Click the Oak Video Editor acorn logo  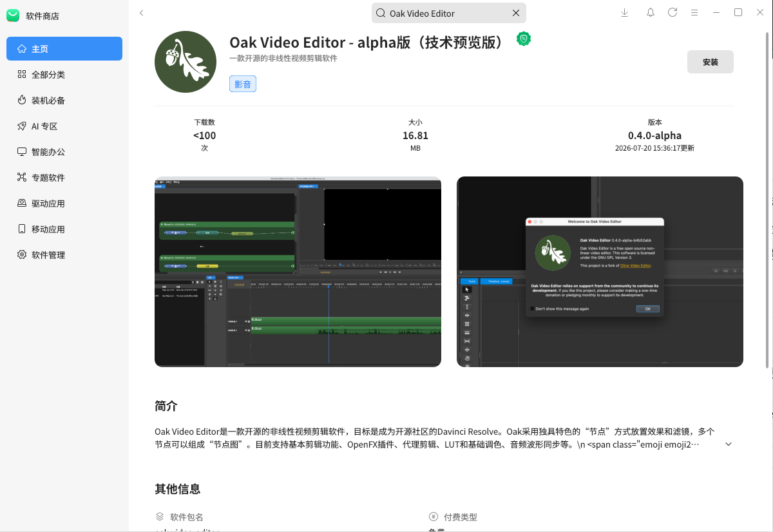186,62
